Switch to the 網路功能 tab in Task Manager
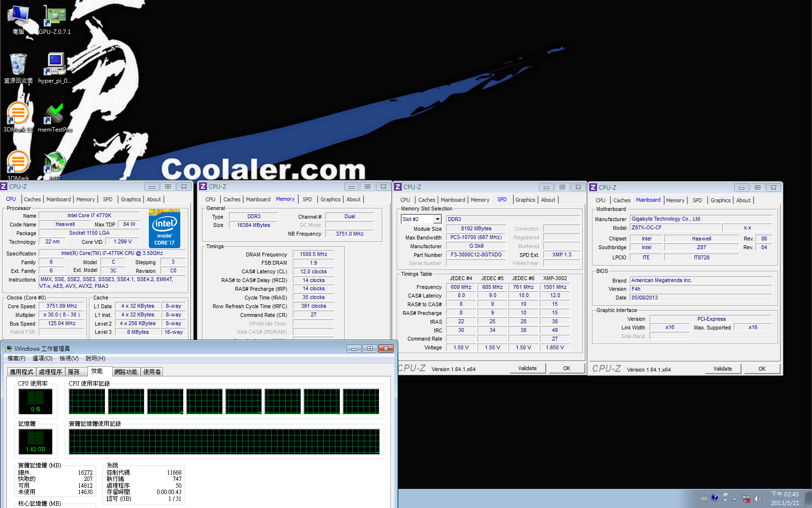The width and height of the screenshot is (812, 508). click(x=126, y=372)
